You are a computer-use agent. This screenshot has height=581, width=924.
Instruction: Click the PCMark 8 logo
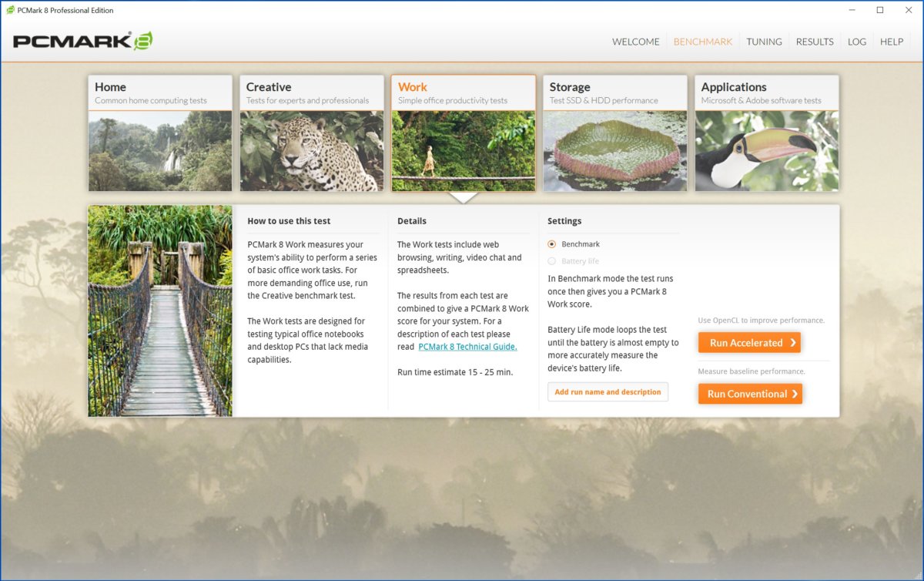(82, 42)
